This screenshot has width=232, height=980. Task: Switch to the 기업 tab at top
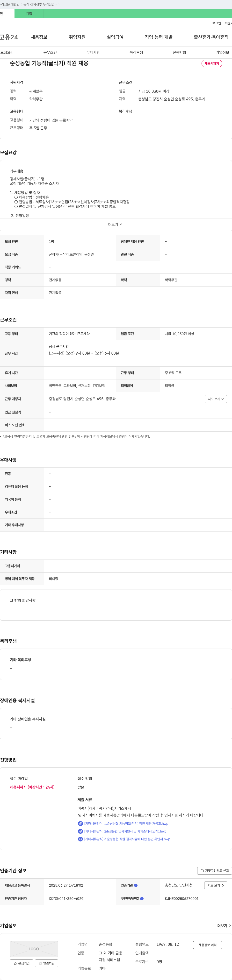tap(29, 14)
